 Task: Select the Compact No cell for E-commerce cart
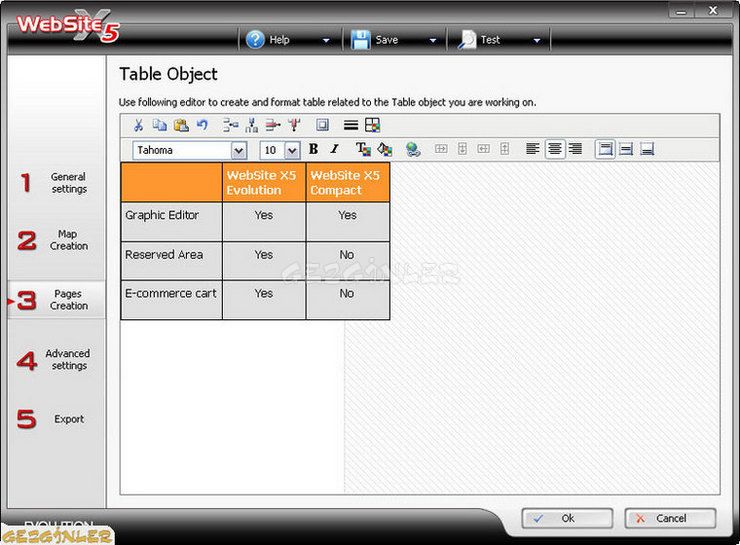pos(348,300)
